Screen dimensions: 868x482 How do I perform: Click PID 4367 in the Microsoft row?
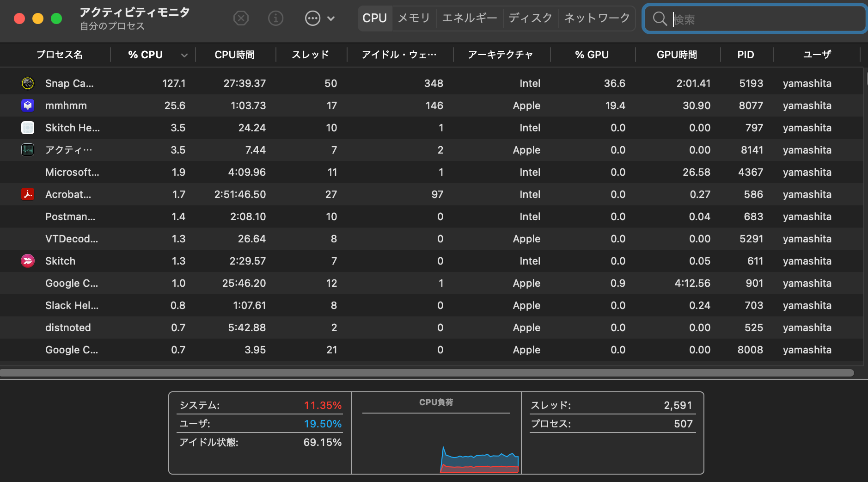[x=751, y=172]
